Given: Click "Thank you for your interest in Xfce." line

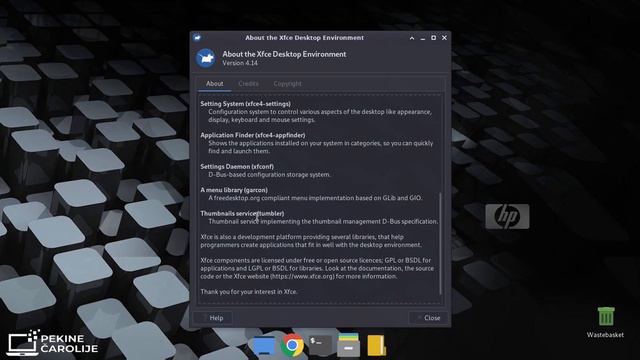Looking at the screenshot, I should 249,292.
